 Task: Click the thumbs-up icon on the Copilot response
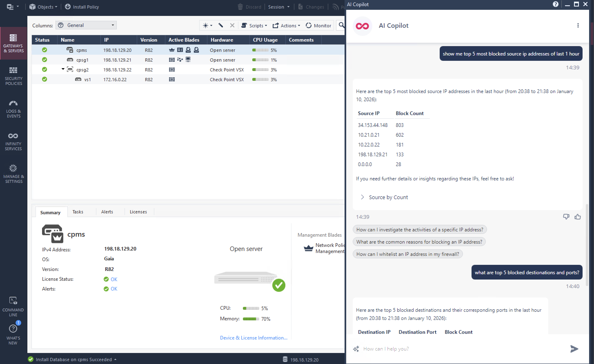[x=577, y=217]
